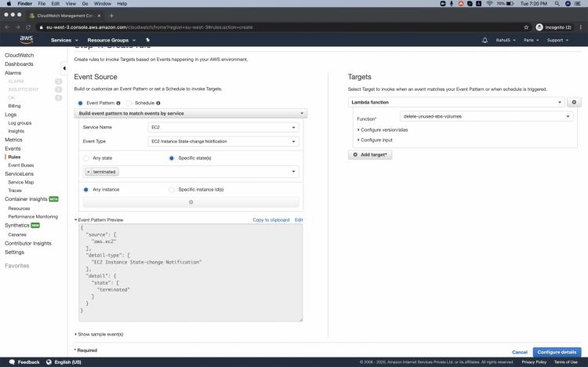
Task: Click the Add target button
Action: (x=370, y=155)
